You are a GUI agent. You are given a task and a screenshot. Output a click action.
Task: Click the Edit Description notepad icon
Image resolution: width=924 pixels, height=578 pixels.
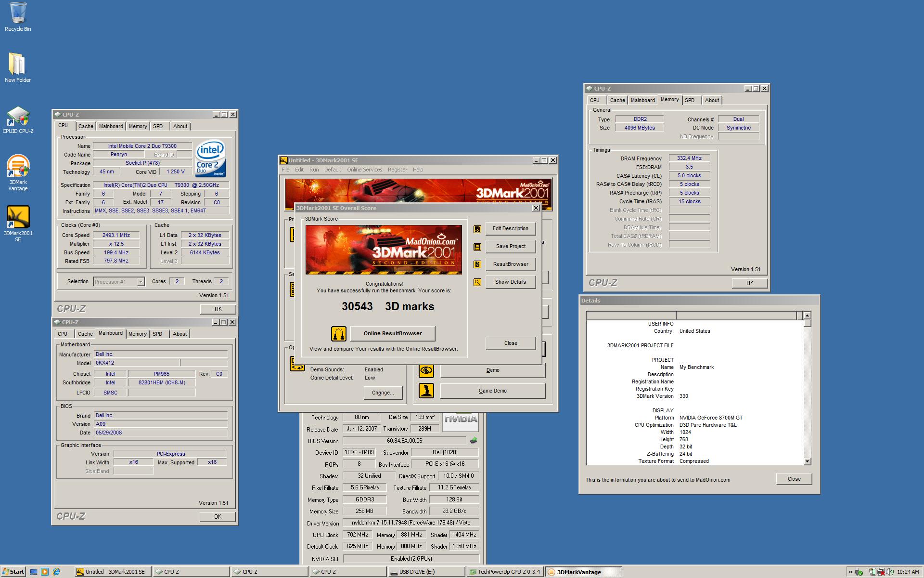(x=477, y=229)
